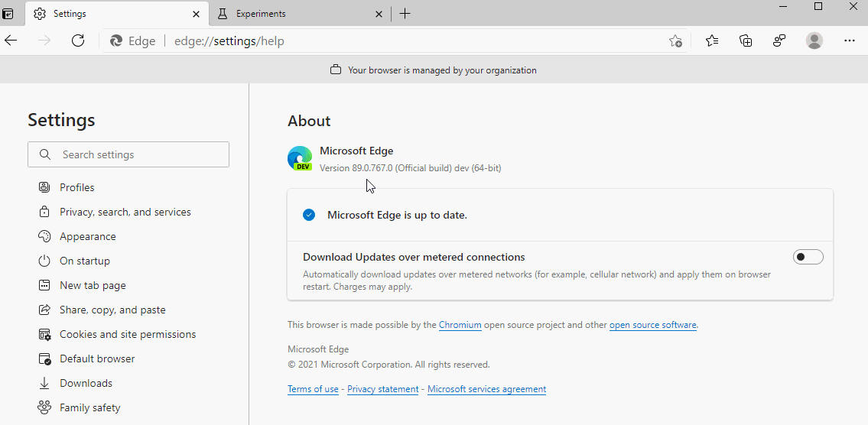
Task: Click the Version 89.0.767.0 text
Action: 410,167
